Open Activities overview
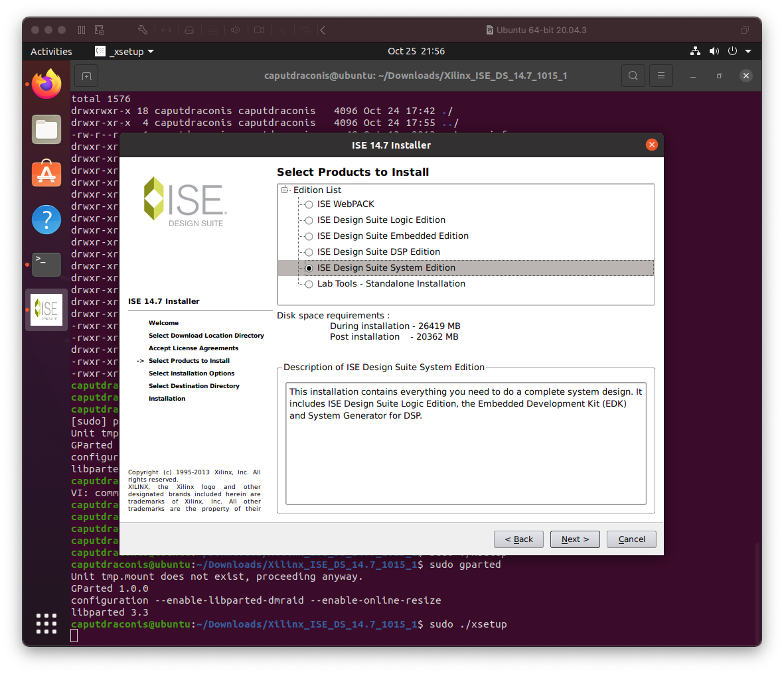The height and width of the screenshot is (674, 784). tap(51, 51)
